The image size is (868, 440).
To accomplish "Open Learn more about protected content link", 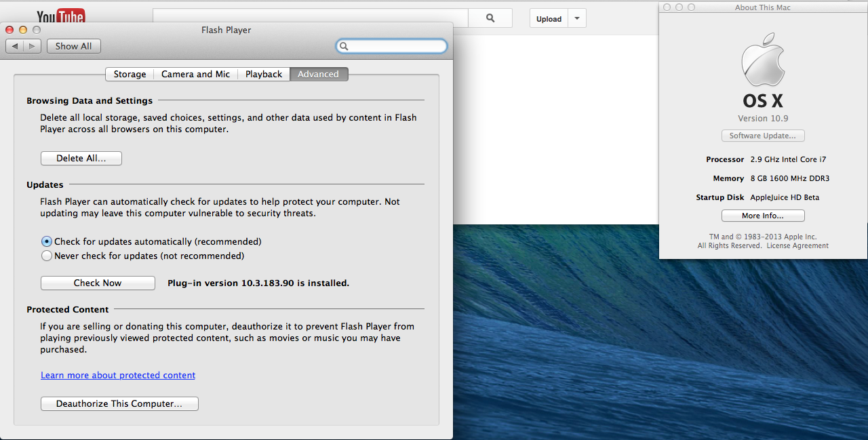I will click(x=118, y=375).
